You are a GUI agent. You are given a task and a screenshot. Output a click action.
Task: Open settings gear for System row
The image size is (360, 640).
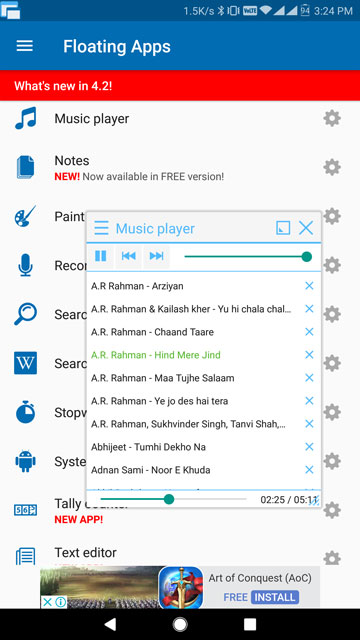pos(332,461)
